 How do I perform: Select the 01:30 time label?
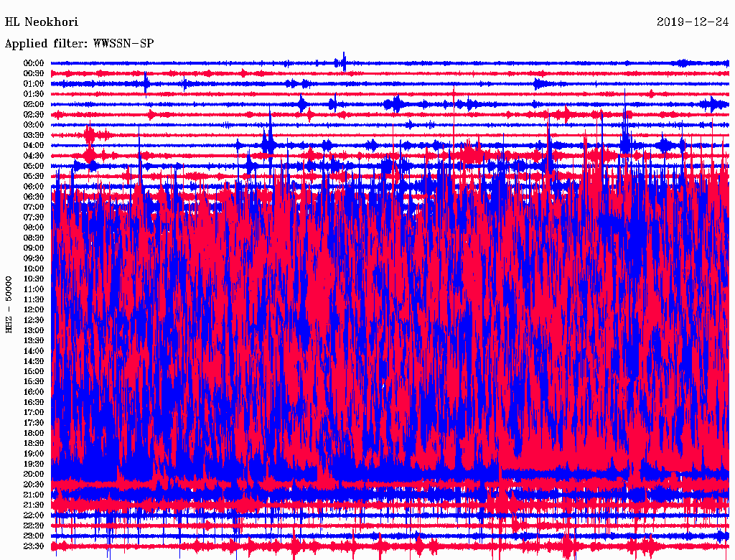pos(34,94)
